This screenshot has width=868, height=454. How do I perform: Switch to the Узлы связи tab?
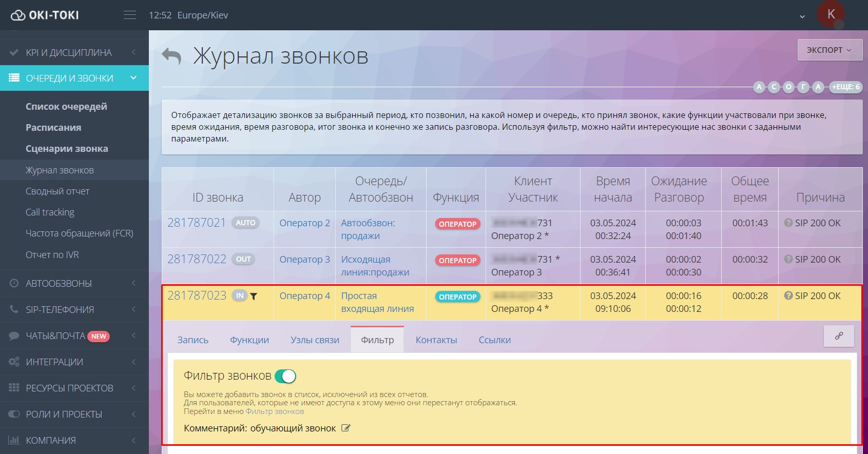coord(315,340)
